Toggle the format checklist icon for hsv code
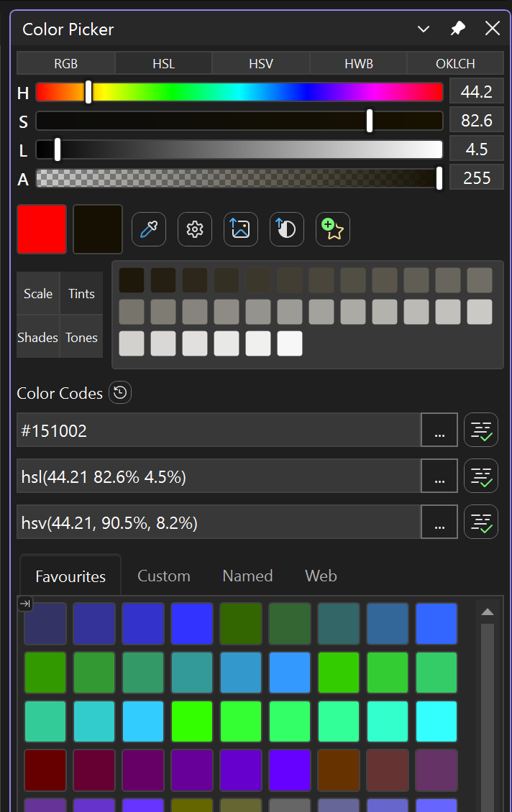 [481, 522]
